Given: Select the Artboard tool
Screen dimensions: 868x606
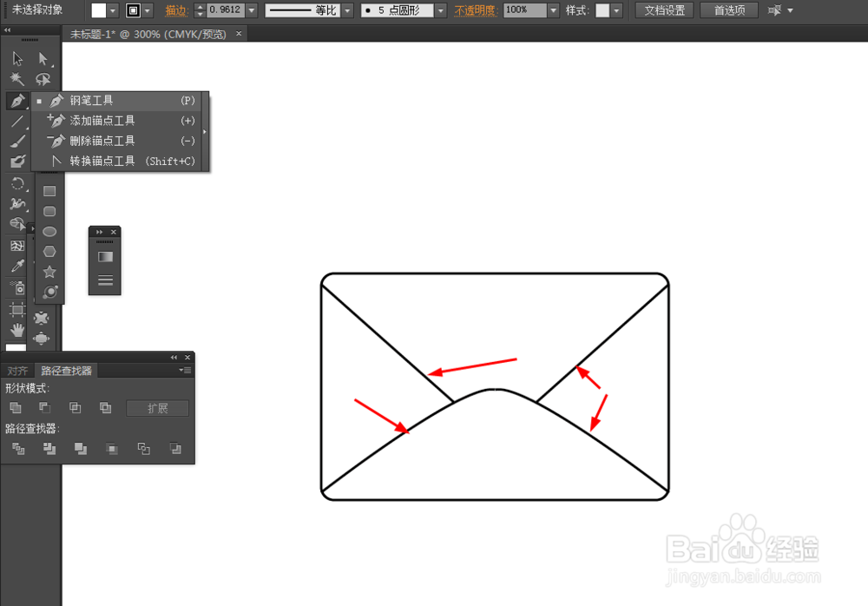Looking at the screenshot, I should (17, 309).
